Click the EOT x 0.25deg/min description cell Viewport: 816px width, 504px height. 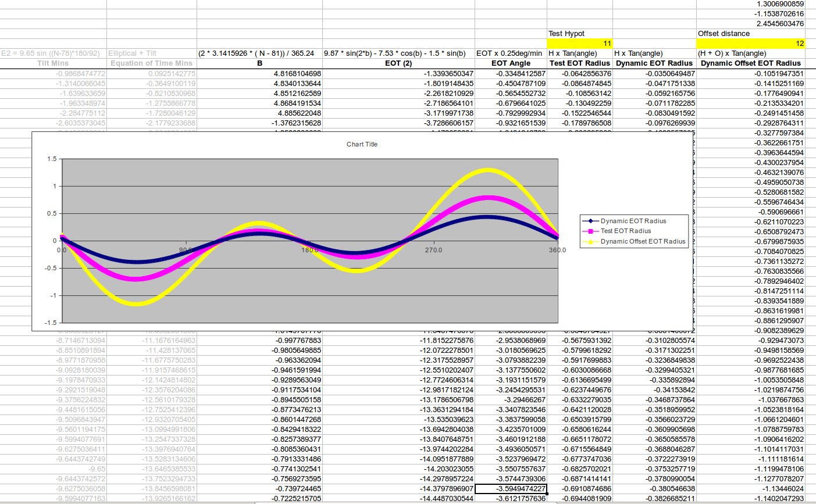(x=509, y=53)
